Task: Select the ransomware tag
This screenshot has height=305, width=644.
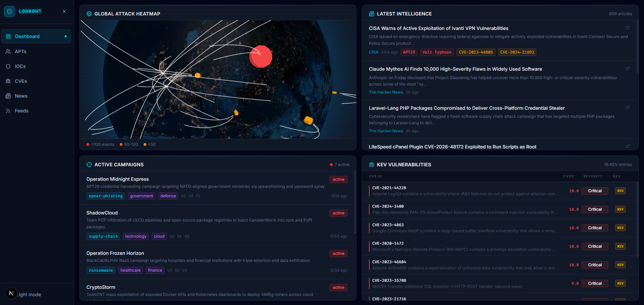Action: pyautogui.click(x=101, y=270)
